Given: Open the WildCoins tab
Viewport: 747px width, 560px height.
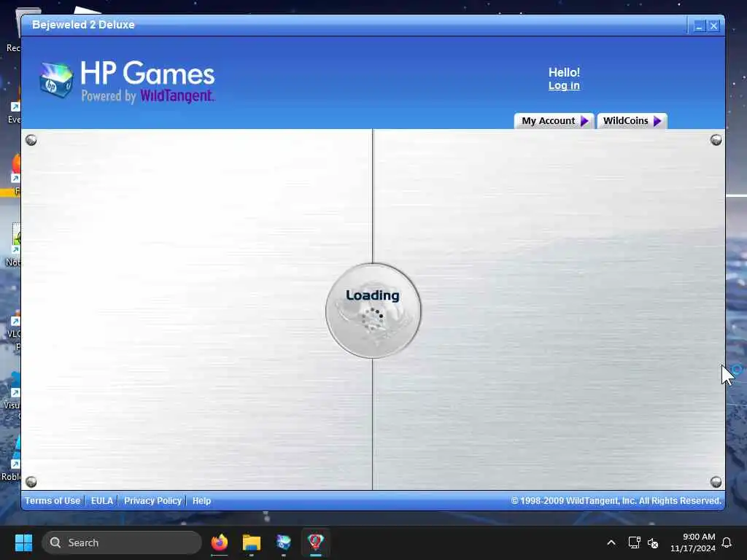Looking at the screenshot, I should pos(632,121).
